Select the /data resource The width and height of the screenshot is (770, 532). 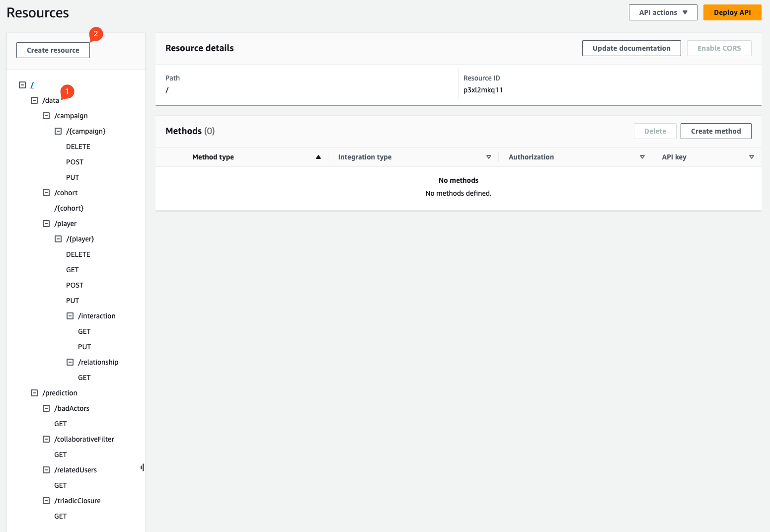pos(51,100)
